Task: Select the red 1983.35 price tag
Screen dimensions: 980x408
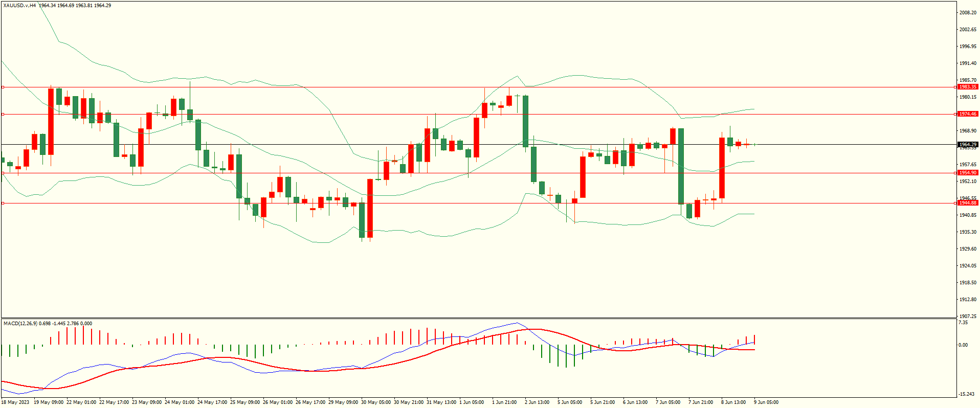Action: 967,87
